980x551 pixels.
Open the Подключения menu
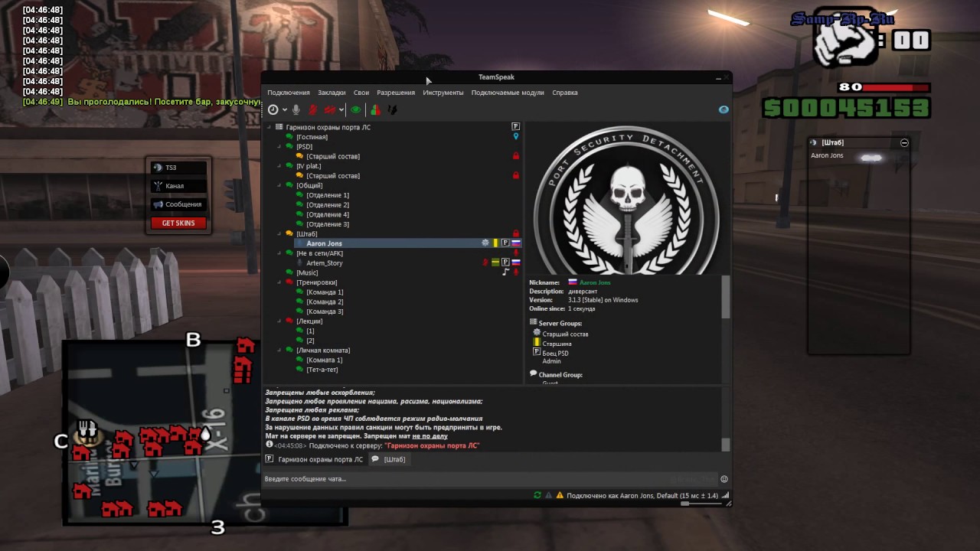pyautogui.click(x=289, y=93)
